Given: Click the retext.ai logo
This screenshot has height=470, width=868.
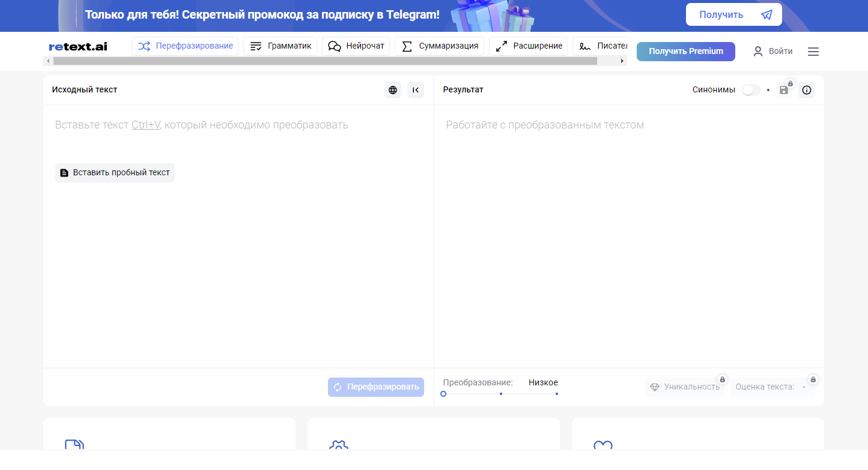Looking at the screenshot, I should (x=78, y=46).
